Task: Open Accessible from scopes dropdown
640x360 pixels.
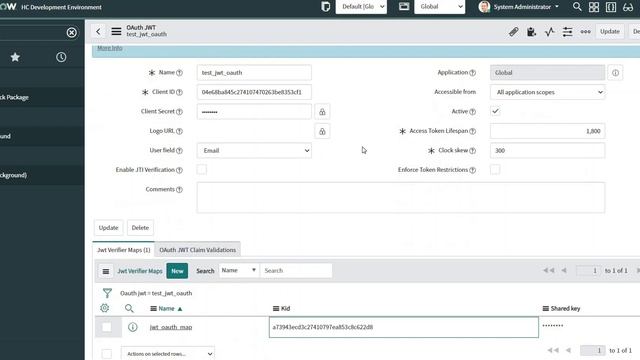Action: coord(547,92)
